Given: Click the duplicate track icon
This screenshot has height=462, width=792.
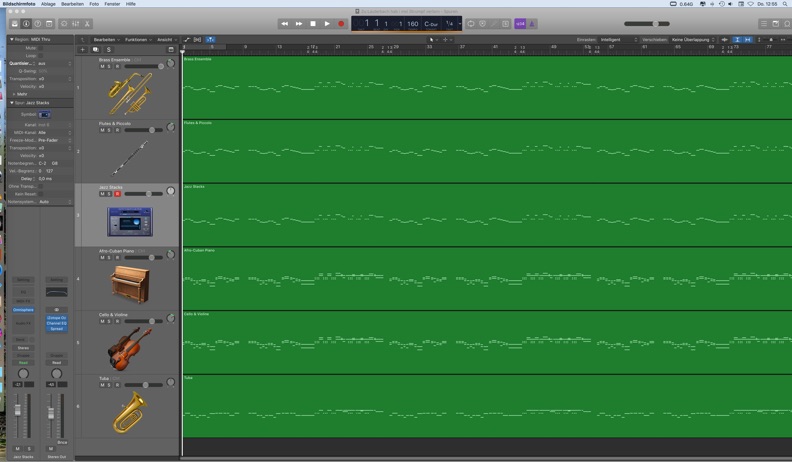Looking at the screenshot, I should coord(95,49).
